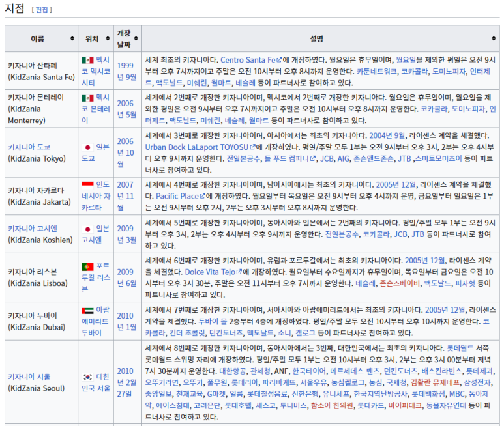Open 키자니아 고시엔 article link
Viewport: 504px width, 426px height.
click(x=33, y=229)
